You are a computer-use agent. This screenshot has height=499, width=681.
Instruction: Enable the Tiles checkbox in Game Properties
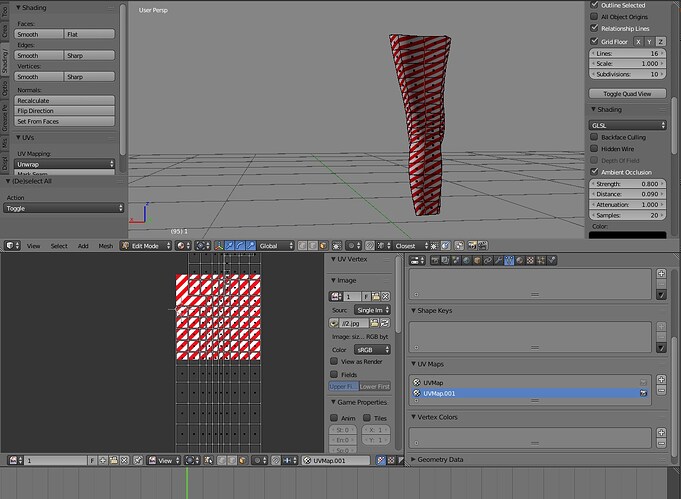367,418
